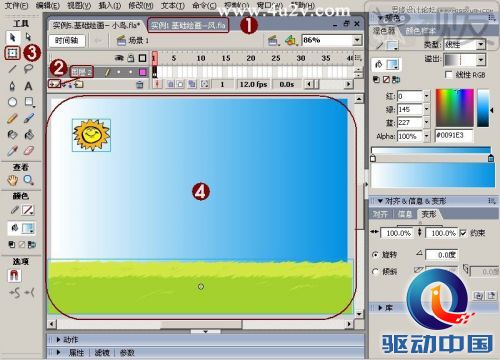Viewport: 500px width, 360px height.
Task: Click the insert layer folder icon
Action: pos(79,84)
